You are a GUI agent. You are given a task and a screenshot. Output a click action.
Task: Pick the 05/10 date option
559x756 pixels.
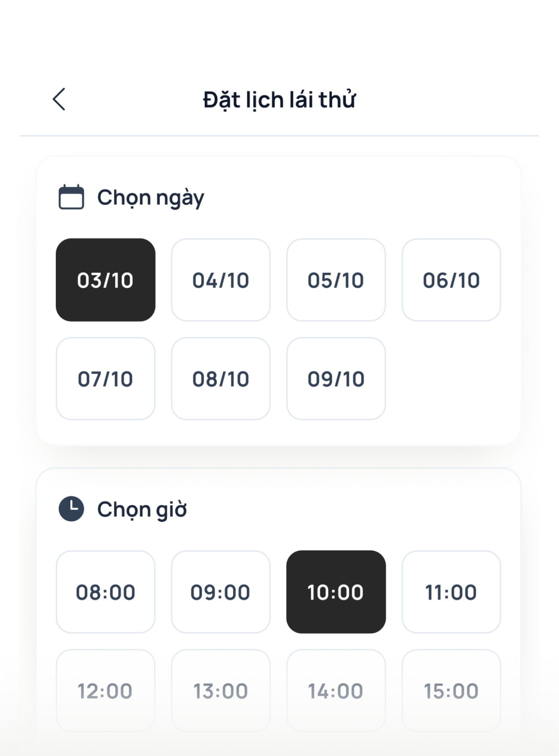pyautogui.click(x=336, y=280)
